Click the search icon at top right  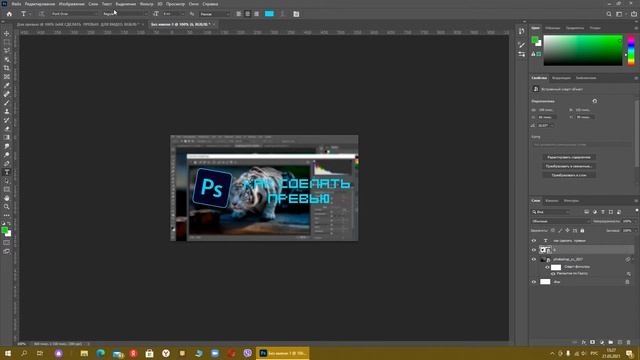point(609,14)
